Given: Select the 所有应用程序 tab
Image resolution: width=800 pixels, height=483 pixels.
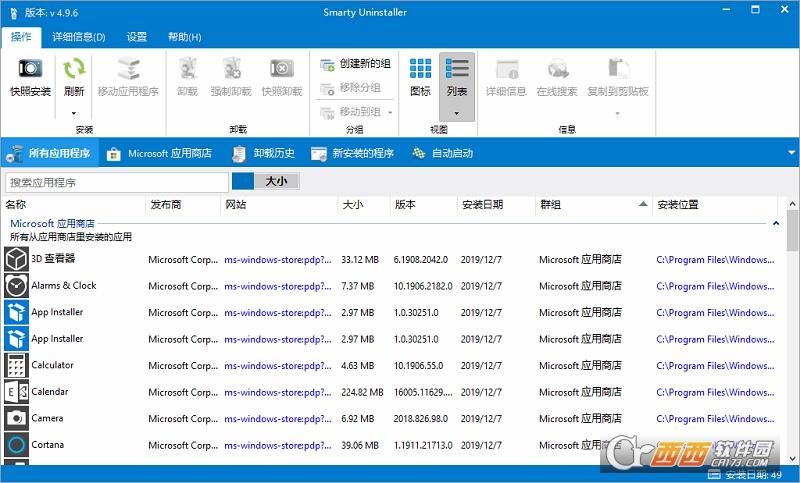Looking at the screenshot, I should pos(49,153).
